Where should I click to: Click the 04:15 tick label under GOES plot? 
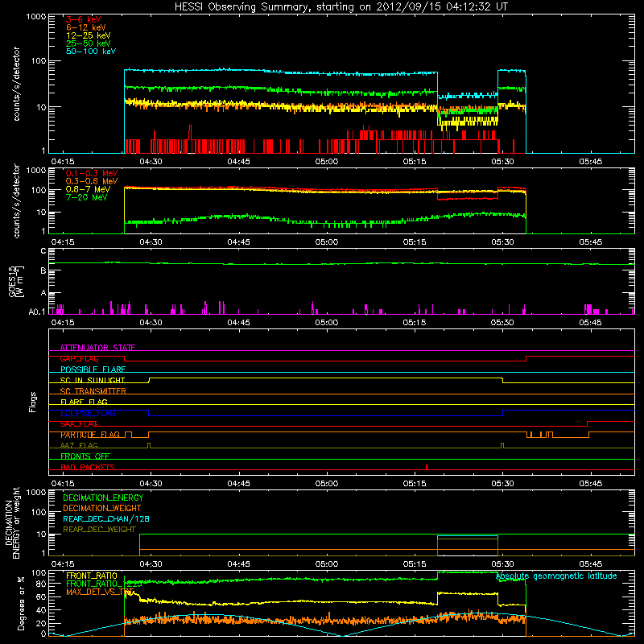pos(63,323)
